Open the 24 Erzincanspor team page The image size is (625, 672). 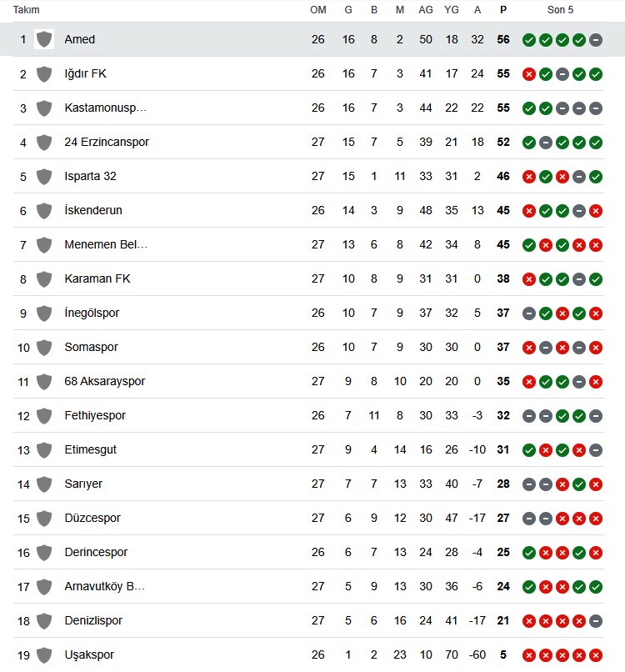pyautogui.click(x=107, y=142)
